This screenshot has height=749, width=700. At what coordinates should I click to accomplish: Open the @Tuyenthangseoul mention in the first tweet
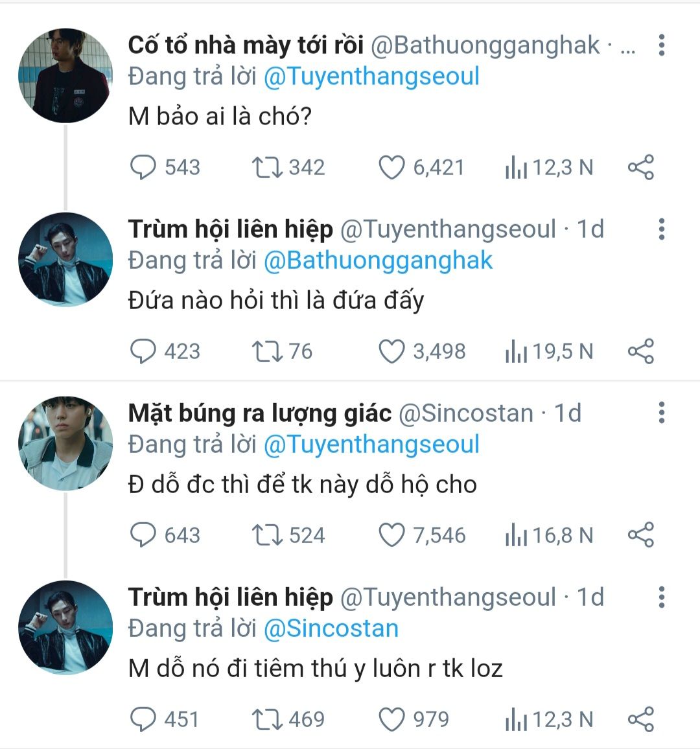point(371,76)
